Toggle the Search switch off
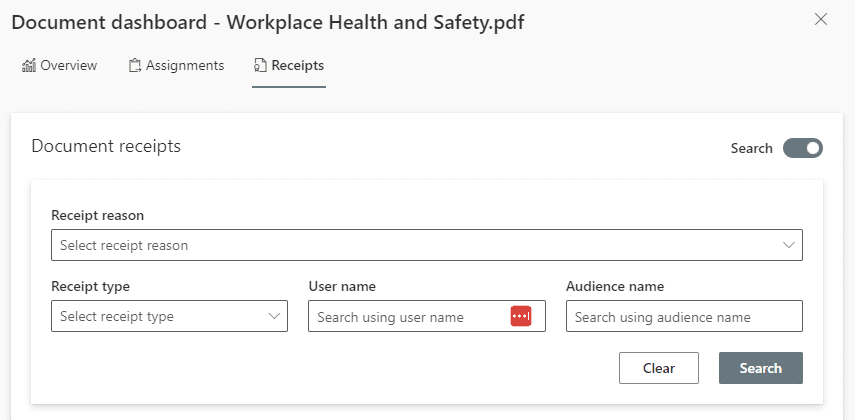Screen dimensions: 855x420 coord(803,148)
